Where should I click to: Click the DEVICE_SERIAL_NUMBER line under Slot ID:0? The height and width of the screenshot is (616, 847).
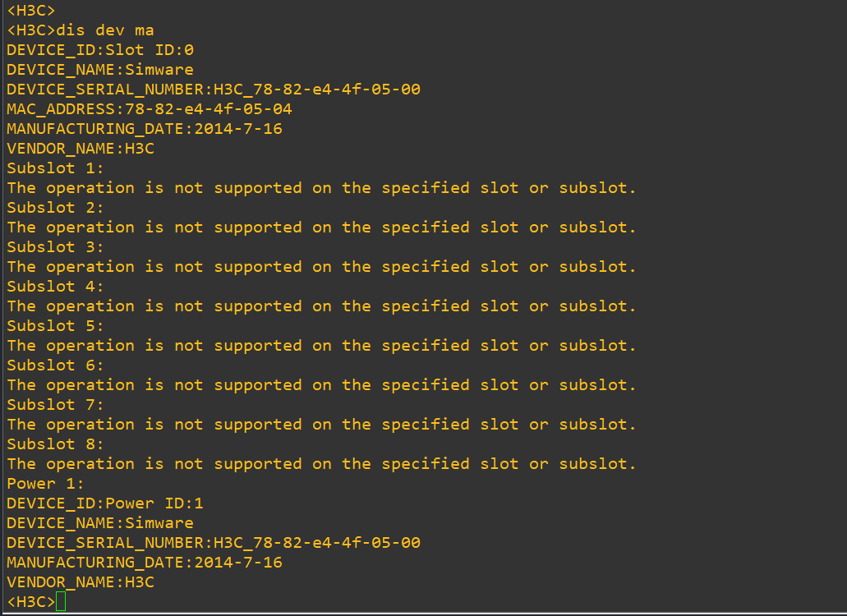[214, 90]
